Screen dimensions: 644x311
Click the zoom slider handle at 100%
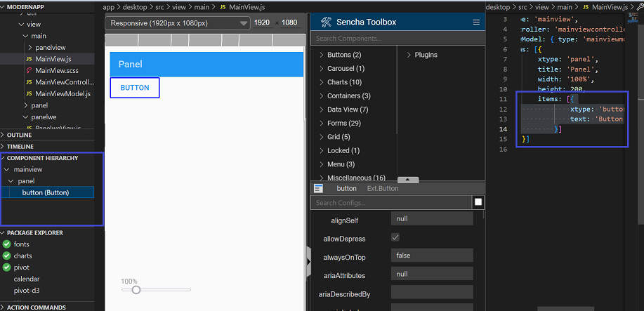[x=136, y=290]
